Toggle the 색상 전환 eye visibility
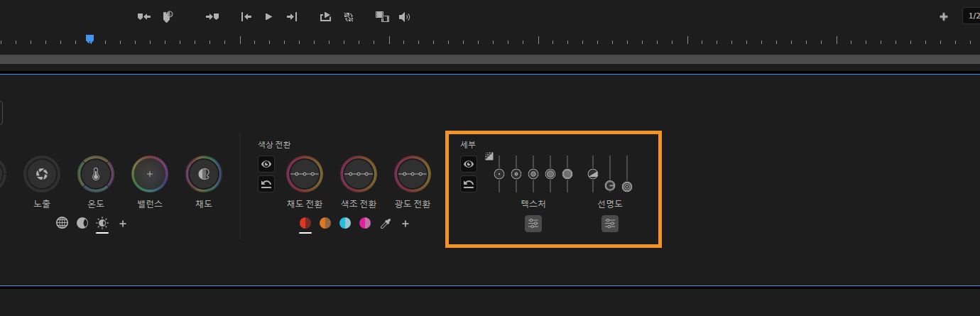The width and height of the screenshot is (980, 316). tap(266, 164)
